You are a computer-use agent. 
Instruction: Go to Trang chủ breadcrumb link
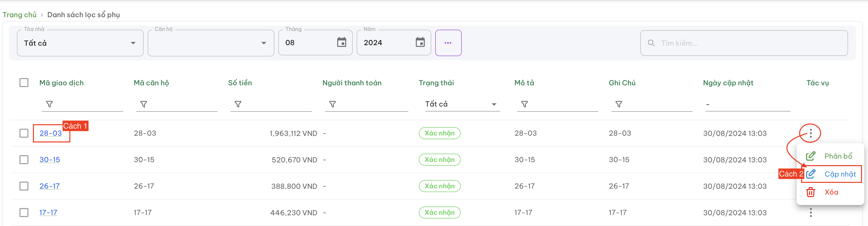pyautogui.click(x=19, y=15)
